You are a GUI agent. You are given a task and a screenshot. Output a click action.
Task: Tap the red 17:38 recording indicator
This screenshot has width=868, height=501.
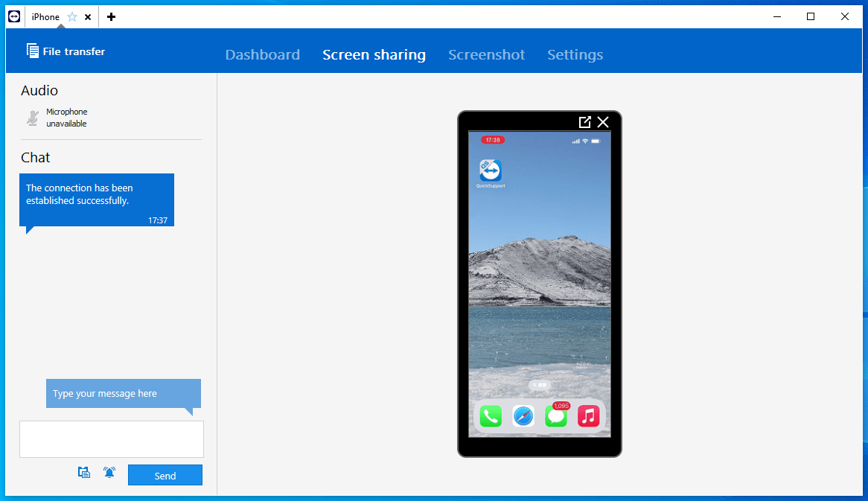493,140
